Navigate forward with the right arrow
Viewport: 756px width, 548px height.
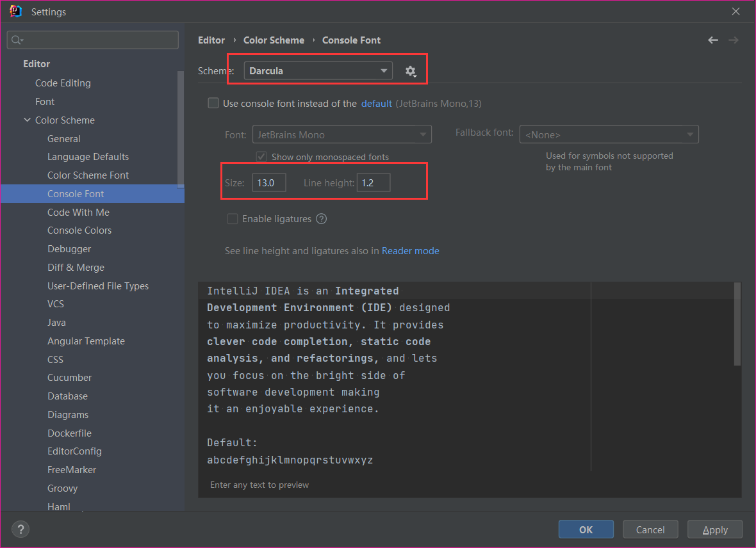coord(734,40)
